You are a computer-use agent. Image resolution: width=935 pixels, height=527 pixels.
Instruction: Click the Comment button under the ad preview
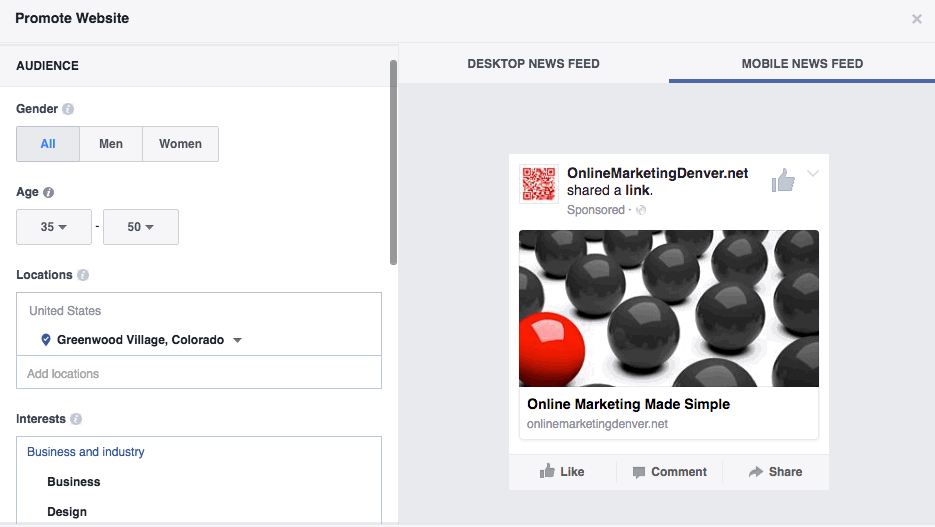[x=670, y=472]
